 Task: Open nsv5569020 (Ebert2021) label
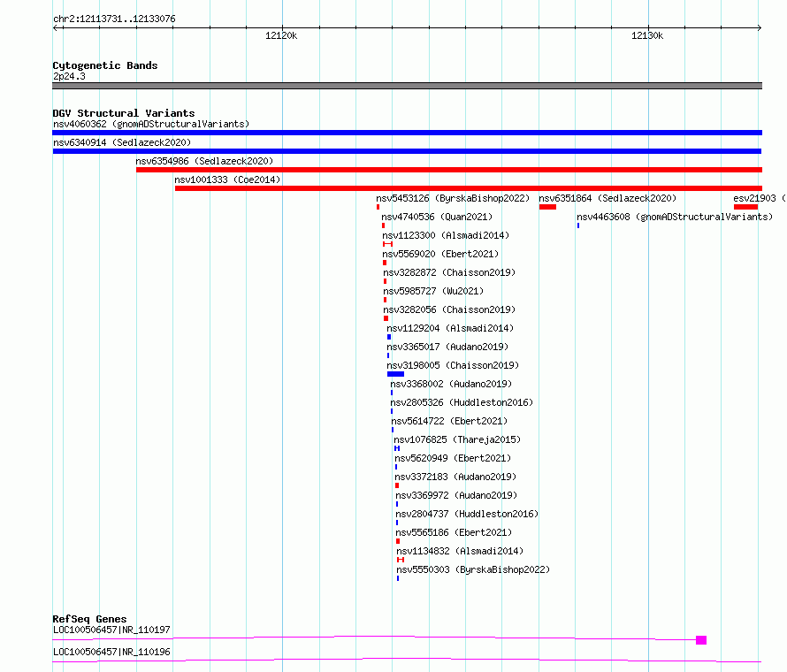point(440,254)
